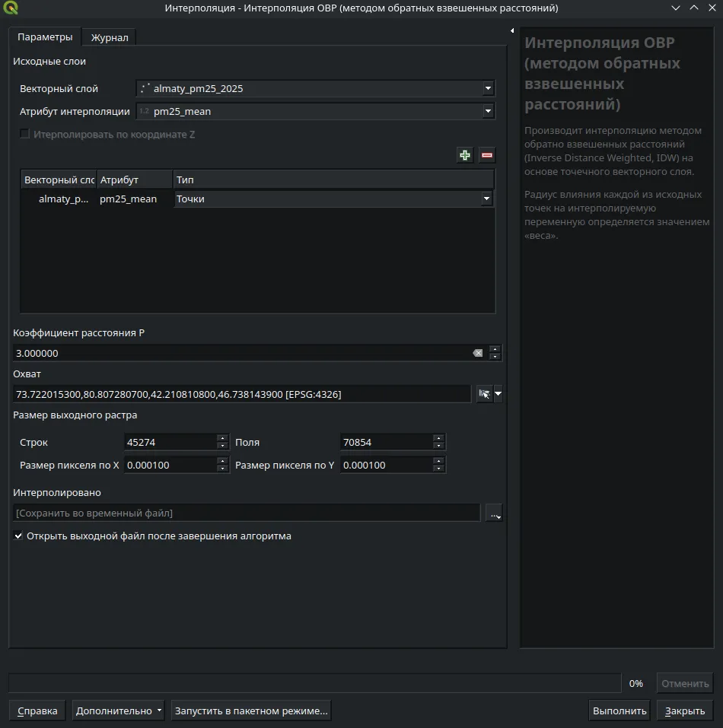The image size is (723, 728).
Task: Click the QGIS logo in title bar
Action: click(x=10, y=8)
